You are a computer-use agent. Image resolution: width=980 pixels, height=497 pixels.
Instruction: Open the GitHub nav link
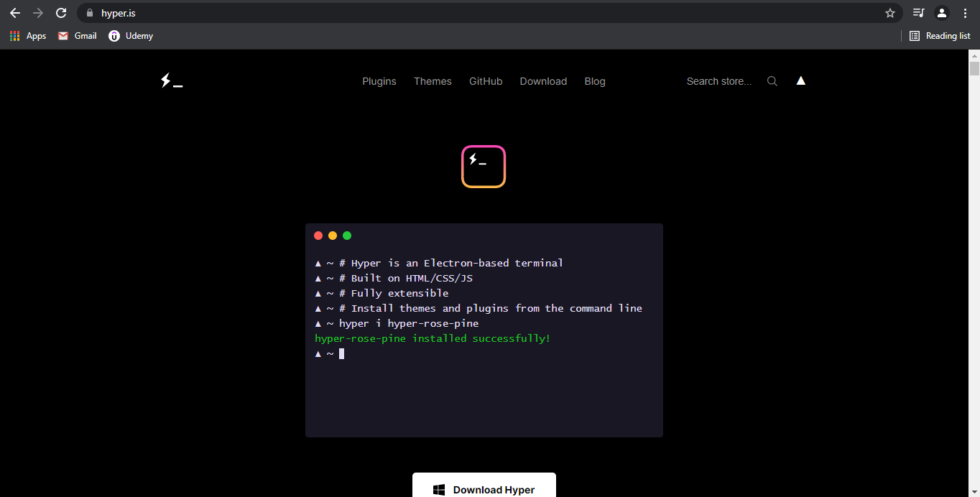click(x=486, y=81)
